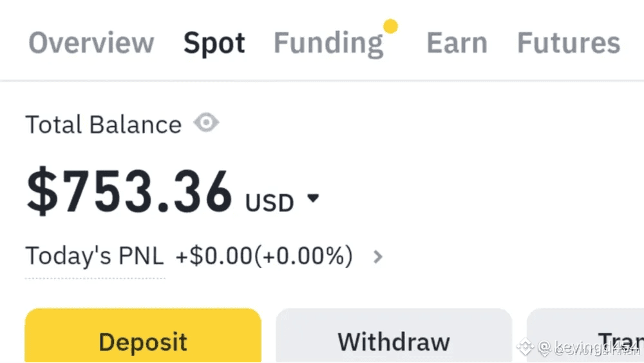The height and width of the screenshot is (363, 644).
Task: Open the USD currency dropdown arrow
Action: point(313,198)
